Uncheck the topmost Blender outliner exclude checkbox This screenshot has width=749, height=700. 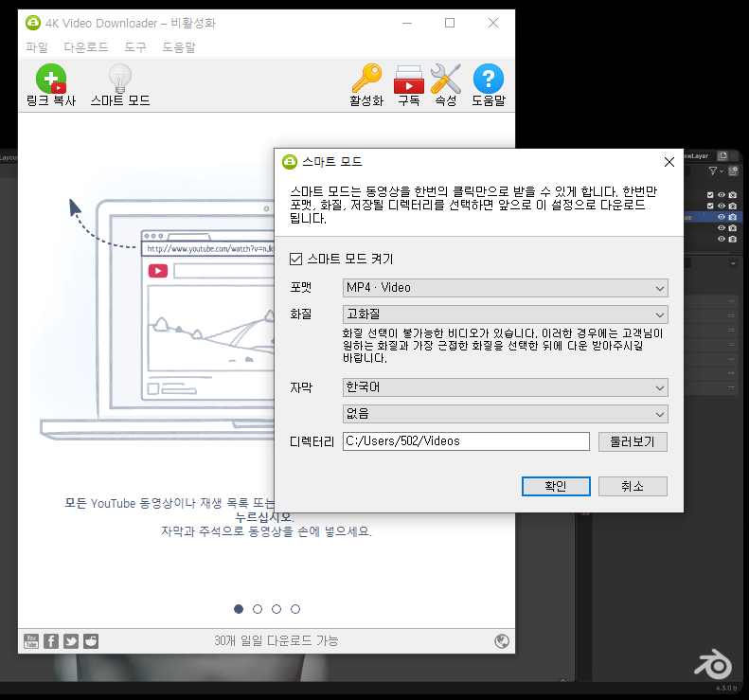[x=710, y=195]
